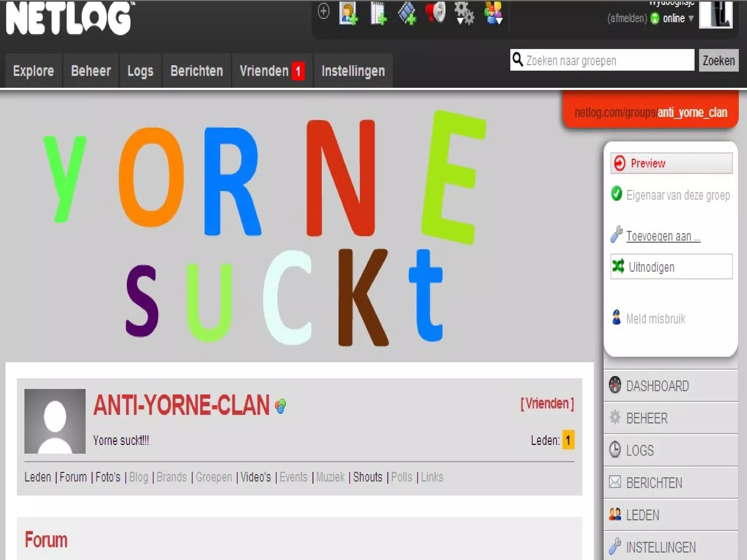
Task: Click the red megaphone shout icon
Action: pos(436,12)
